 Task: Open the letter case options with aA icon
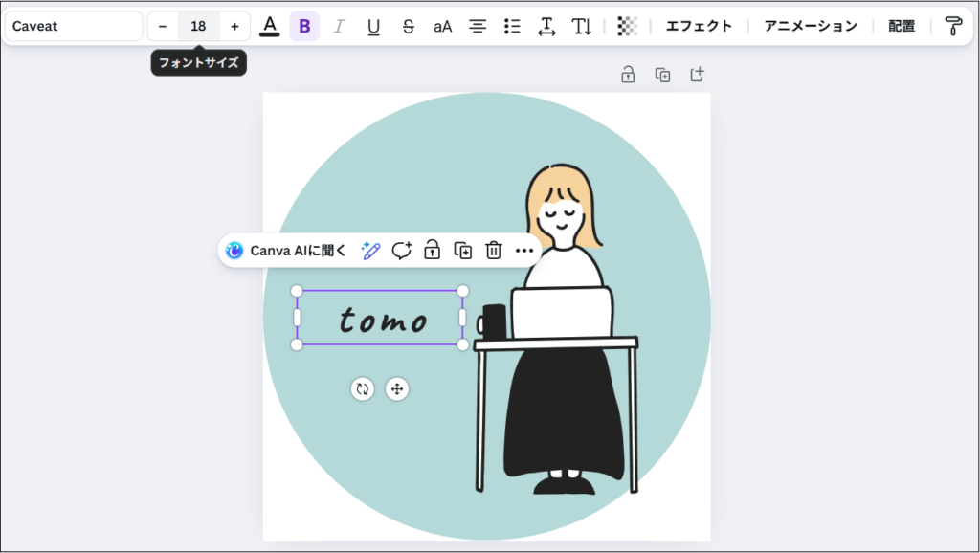tap(442, 26)
